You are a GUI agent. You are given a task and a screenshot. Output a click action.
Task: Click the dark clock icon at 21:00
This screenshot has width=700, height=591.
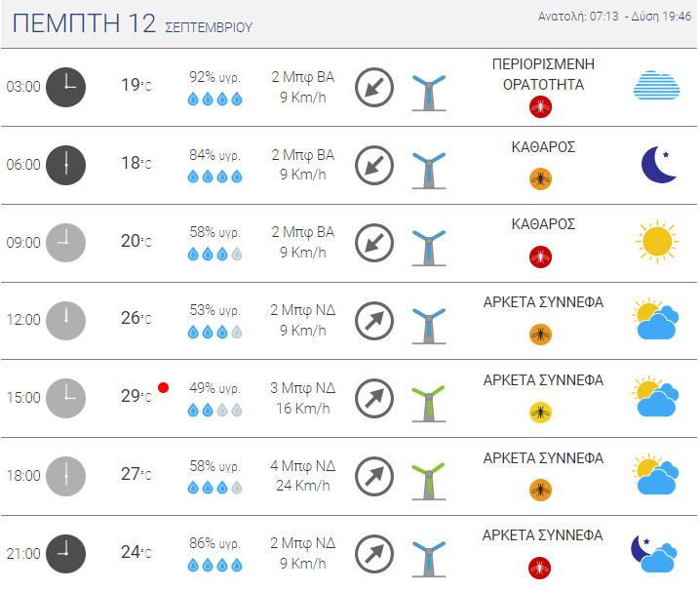tap(65, 554)
